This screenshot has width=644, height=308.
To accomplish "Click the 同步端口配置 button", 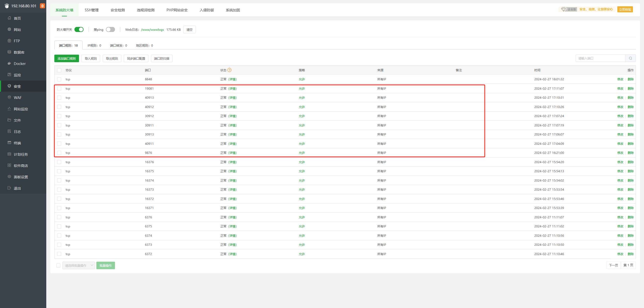I will tap(136, 58).
